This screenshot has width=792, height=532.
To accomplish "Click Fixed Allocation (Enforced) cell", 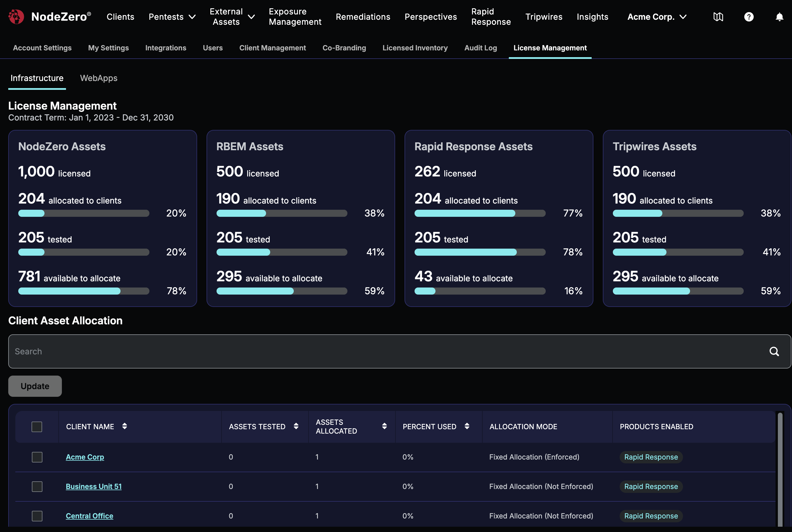I will [x=534, y=457].
